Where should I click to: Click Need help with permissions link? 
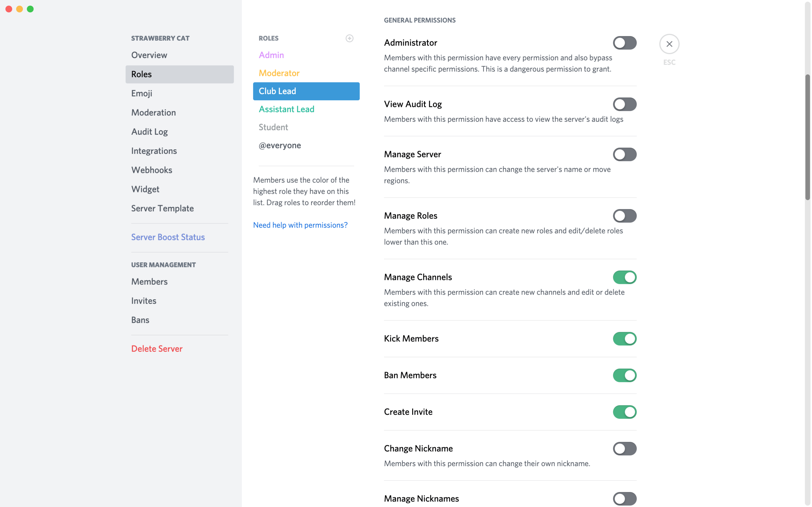(x=300, y=224)
